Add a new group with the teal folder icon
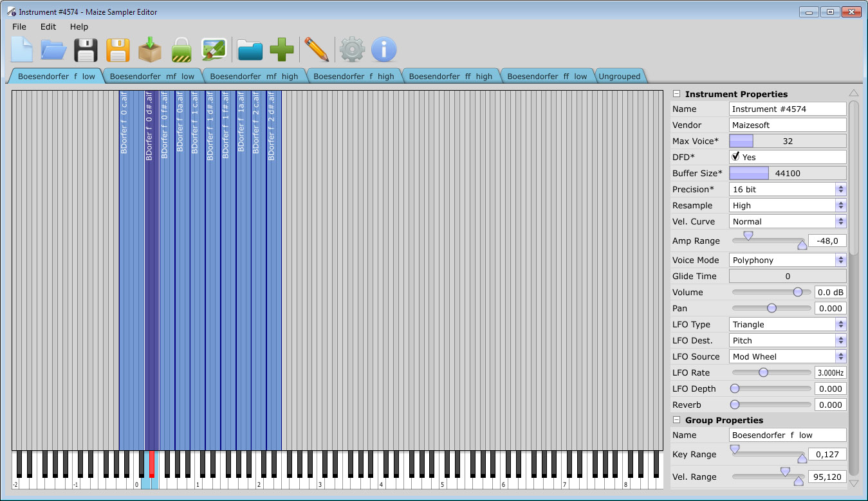 (x=250, y=49)
